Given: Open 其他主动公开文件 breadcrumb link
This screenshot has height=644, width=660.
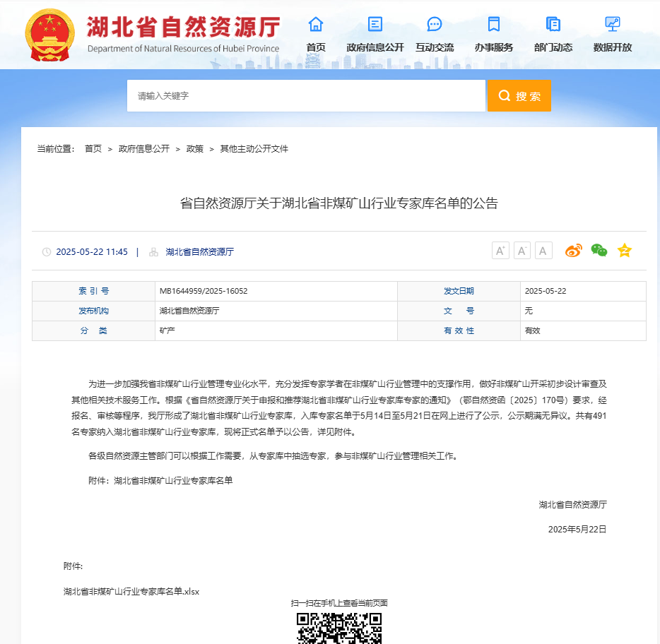Looking at the screenshot, I should [254, 149].
